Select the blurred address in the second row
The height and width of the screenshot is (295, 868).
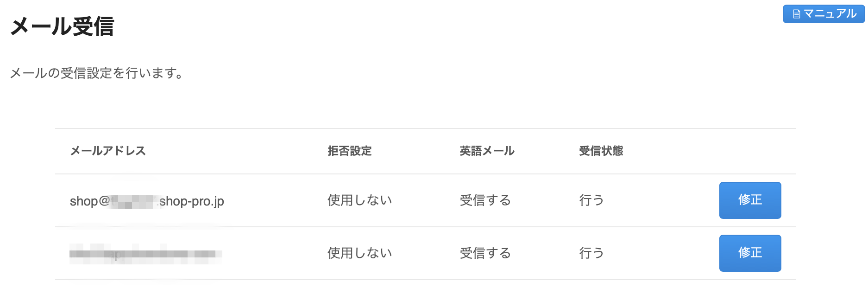click(145, 254)
